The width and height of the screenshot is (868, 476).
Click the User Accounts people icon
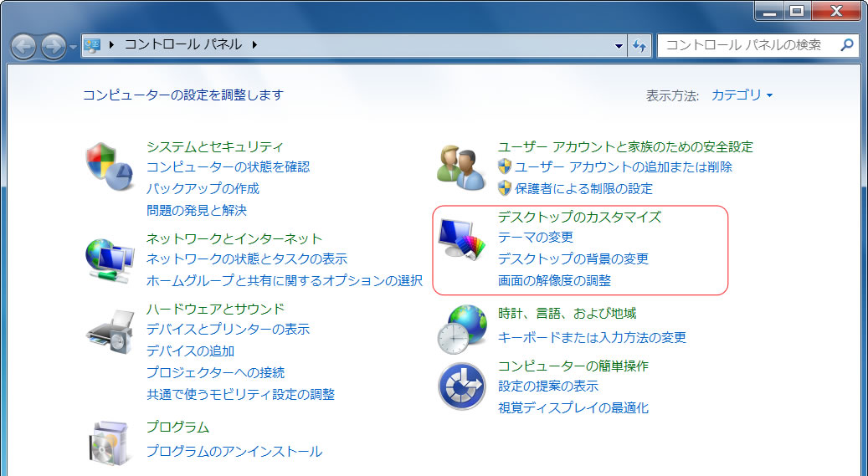coord(461,166)
